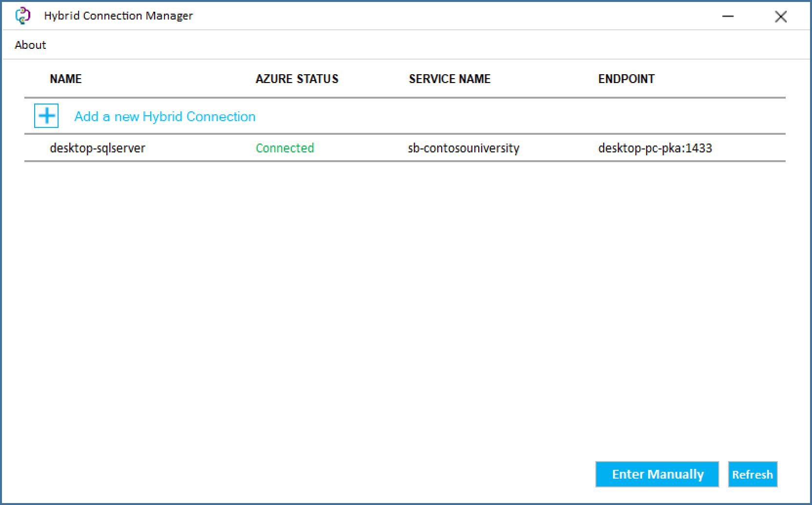The image size is (812, 505).
Task: Click the title bar text Hybrid Connection Manager
Action: pyautogui.click(x=119, y=15)
